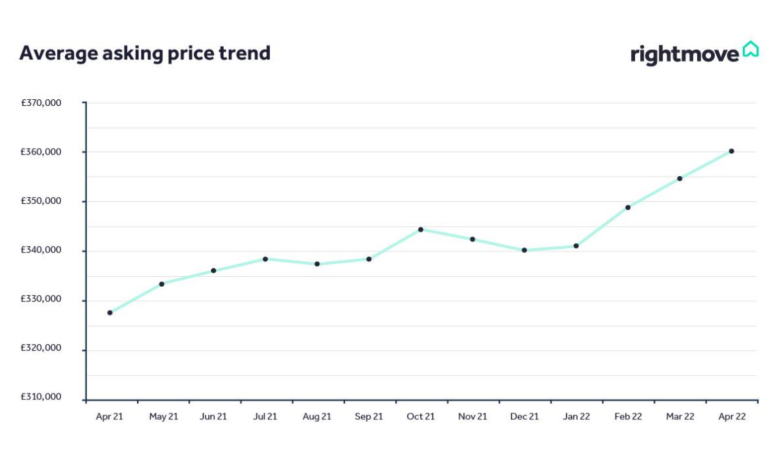Select the Mar 22 data point
Screen dimensions: 779x450
point(680,179)
